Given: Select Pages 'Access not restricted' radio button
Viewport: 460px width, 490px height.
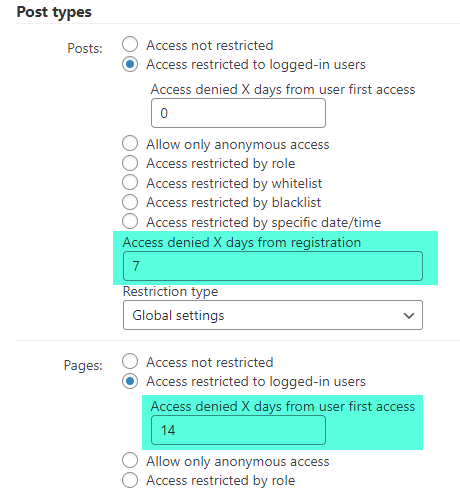Looking at the screenshot, I should point(130,361).
